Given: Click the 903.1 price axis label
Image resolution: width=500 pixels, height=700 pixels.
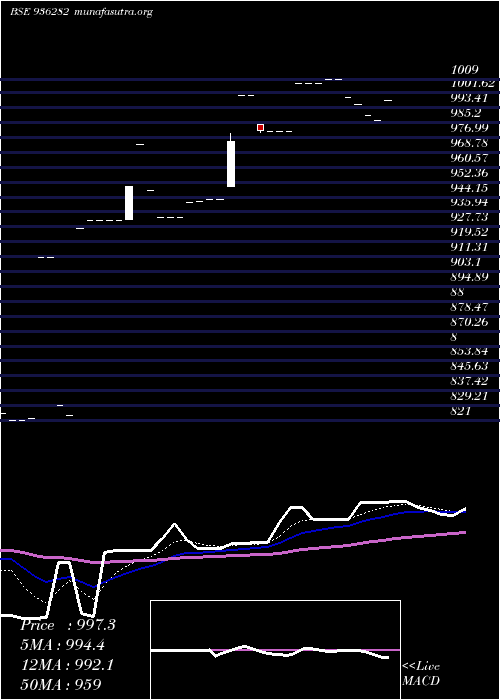Looking at the screenshot, I should pos(466,262).
